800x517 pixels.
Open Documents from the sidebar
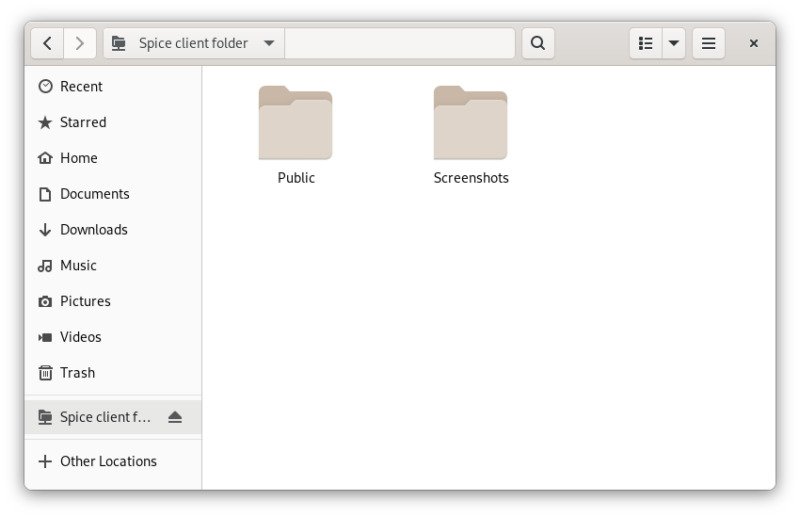pos(94,194)
